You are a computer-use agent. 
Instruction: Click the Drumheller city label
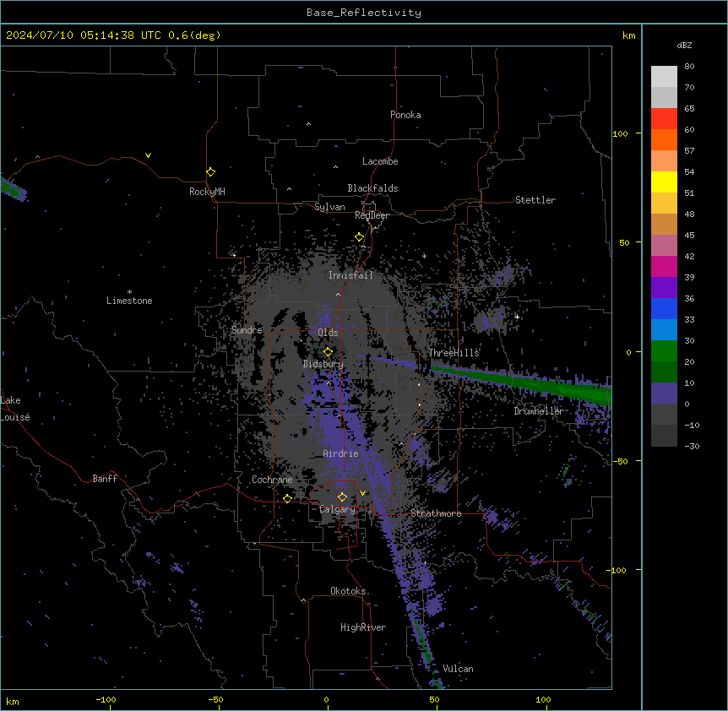[539, 411]
